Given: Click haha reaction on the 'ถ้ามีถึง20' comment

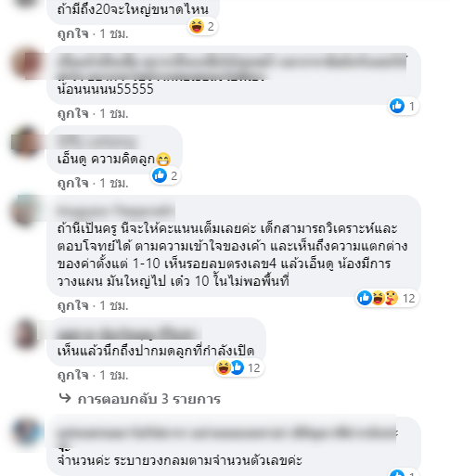Looking at the screenshot, I should click(197, 26).
